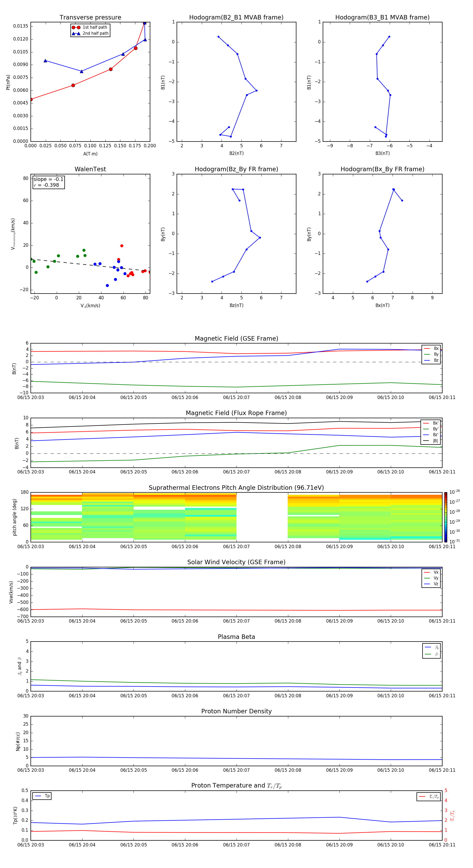Click the 'Bx(nT)' x-axis label

point(382,306)
